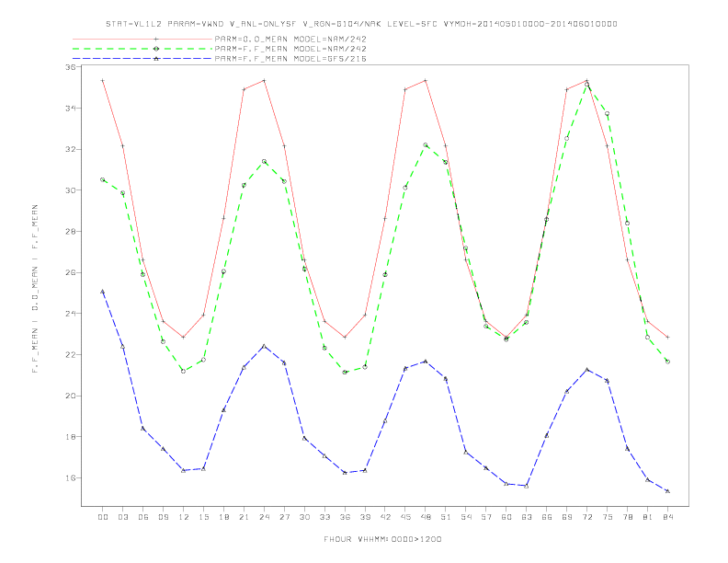Screen dimensions: 728x563
Task: Click x-axis forecast hour label 72
Action: click(x=587, y=517)
